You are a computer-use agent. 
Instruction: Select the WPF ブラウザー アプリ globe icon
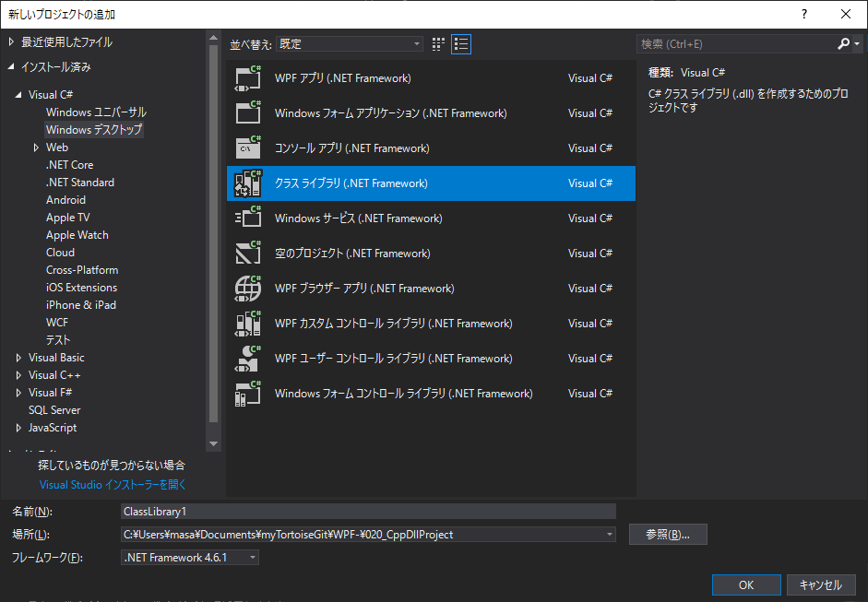pyautogui.click(x=247, y=289)
